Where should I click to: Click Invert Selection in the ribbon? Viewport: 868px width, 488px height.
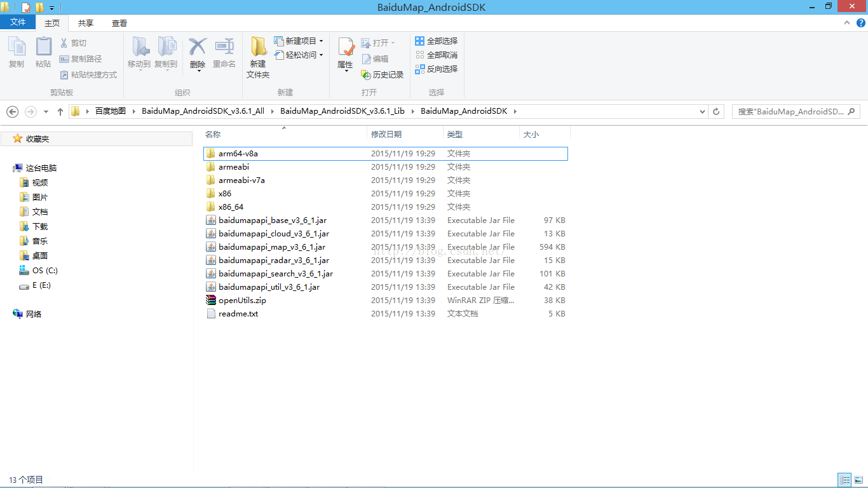coord(437,69)
